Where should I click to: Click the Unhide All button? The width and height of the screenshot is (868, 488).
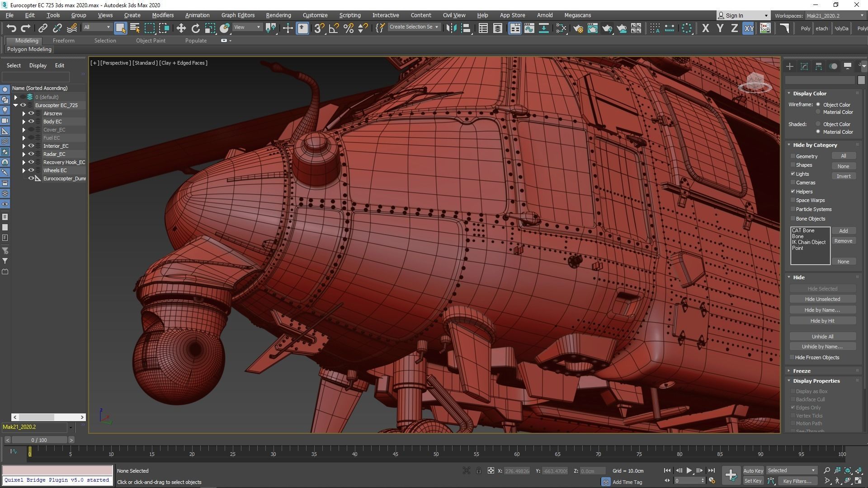click(822, 336)
